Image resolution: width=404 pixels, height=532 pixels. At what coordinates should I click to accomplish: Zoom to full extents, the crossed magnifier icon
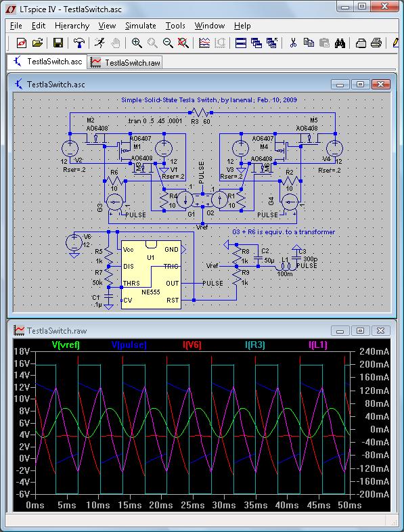[x=183, y=43]
